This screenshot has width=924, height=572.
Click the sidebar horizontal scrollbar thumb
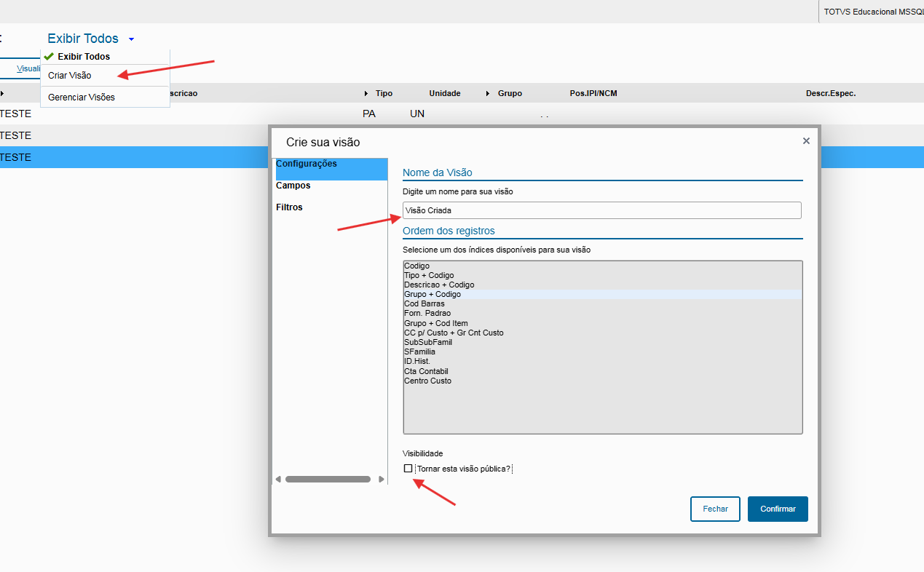[x=328, y=480]
